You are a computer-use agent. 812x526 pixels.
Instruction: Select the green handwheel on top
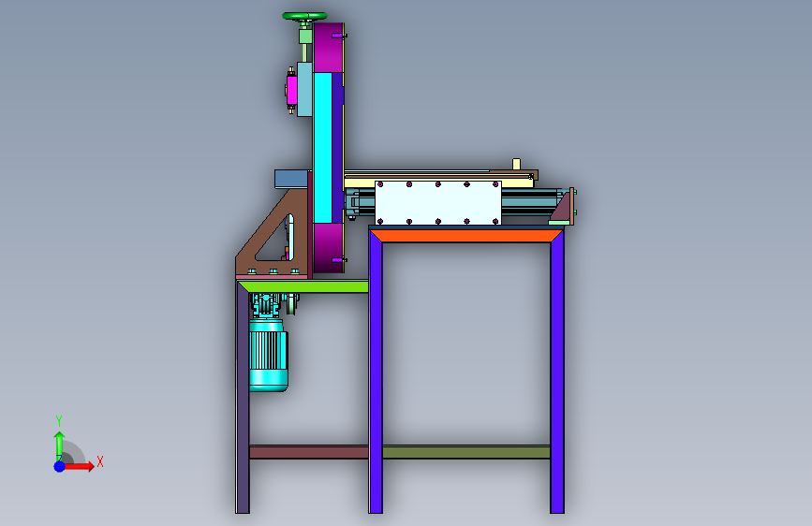[304, 16]
